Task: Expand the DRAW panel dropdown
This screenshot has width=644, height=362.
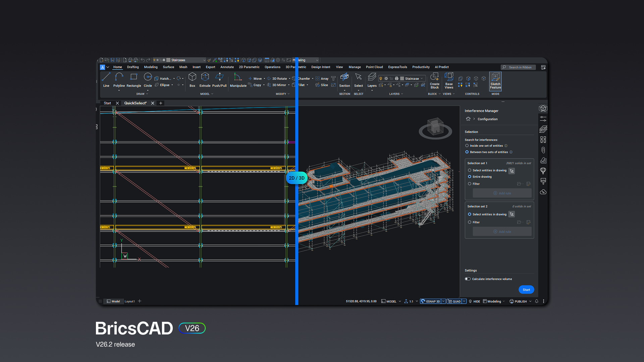Action: click(x=147, y=94)
